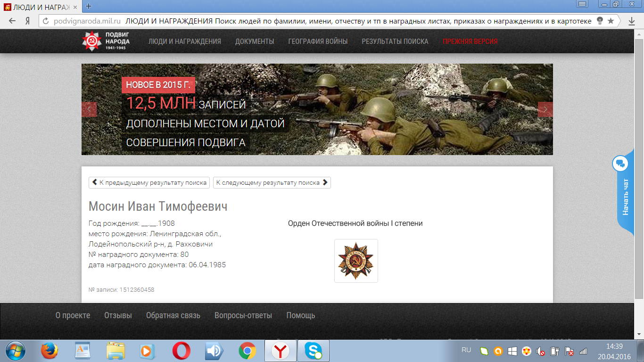
Task: Open the chat bubble icon on right edge
Action: (x=620, y=164)
